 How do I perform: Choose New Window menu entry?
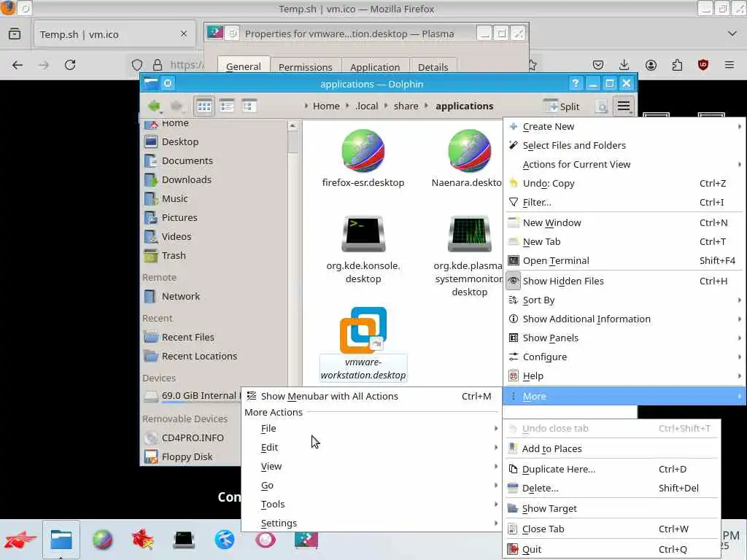pyautogui.click(x=624, y=223)
